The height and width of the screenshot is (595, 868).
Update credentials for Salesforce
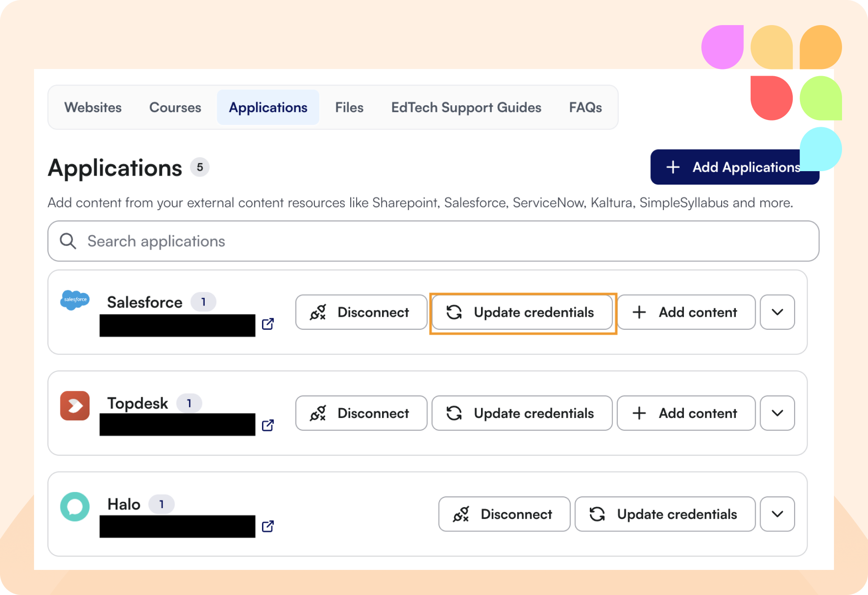[522, 312]
